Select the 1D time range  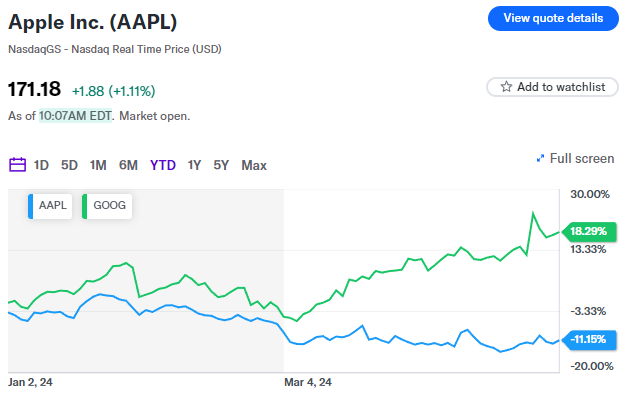click(x=41, y=165)
